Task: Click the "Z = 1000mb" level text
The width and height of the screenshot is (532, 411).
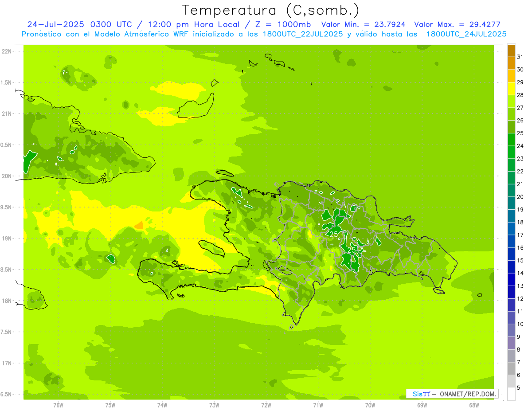Action: tap(282, 24)
